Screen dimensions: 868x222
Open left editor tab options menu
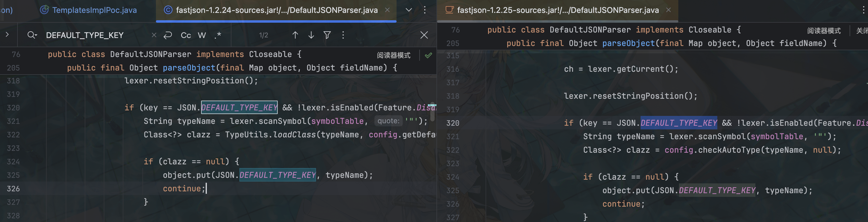pyautogui.click(x=424, y=10)
